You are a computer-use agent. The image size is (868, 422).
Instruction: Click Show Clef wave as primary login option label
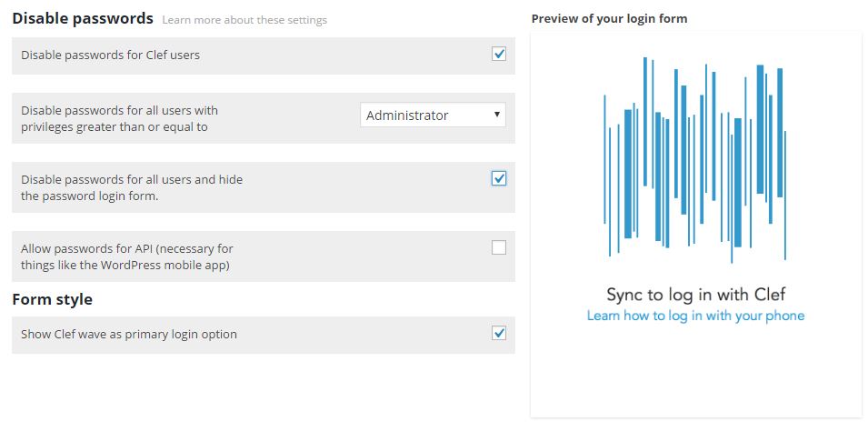129,334
